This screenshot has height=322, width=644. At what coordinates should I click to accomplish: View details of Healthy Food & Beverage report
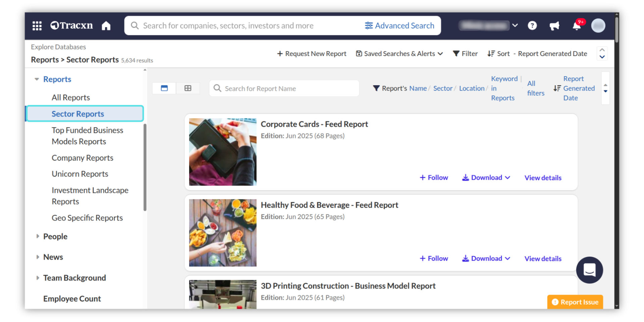coord(543,259)
